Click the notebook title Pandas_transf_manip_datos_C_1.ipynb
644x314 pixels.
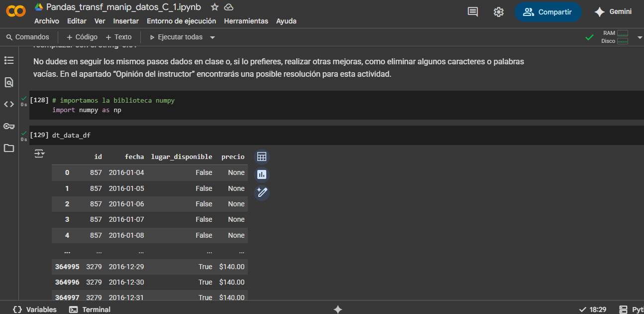[123, 7]
